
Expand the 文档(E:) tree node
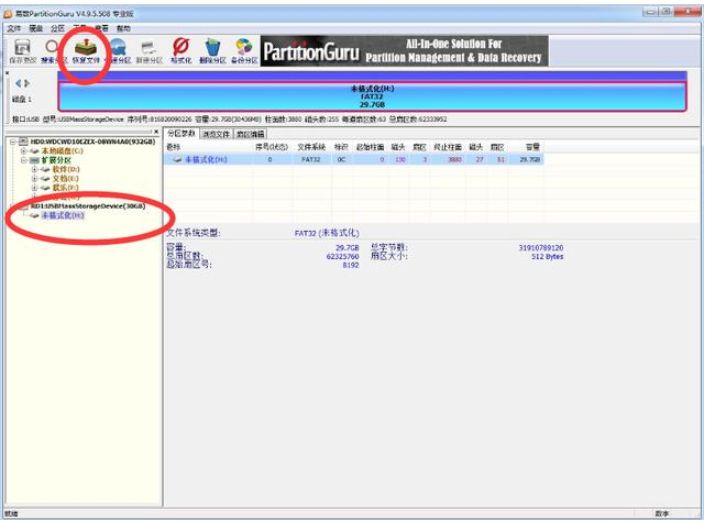[34, 178]
